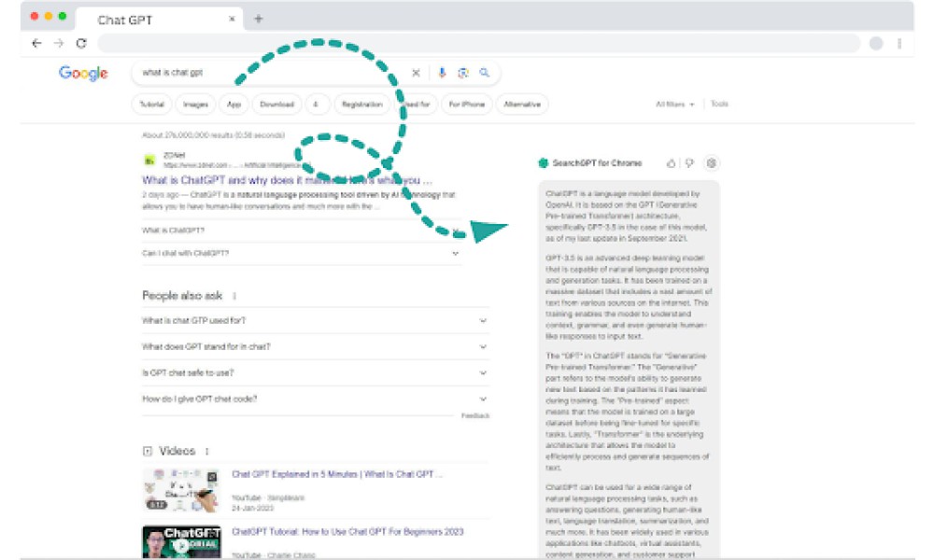934x560 pixels.
Task: Select the For iPhone filter chip
Action: 466,105
